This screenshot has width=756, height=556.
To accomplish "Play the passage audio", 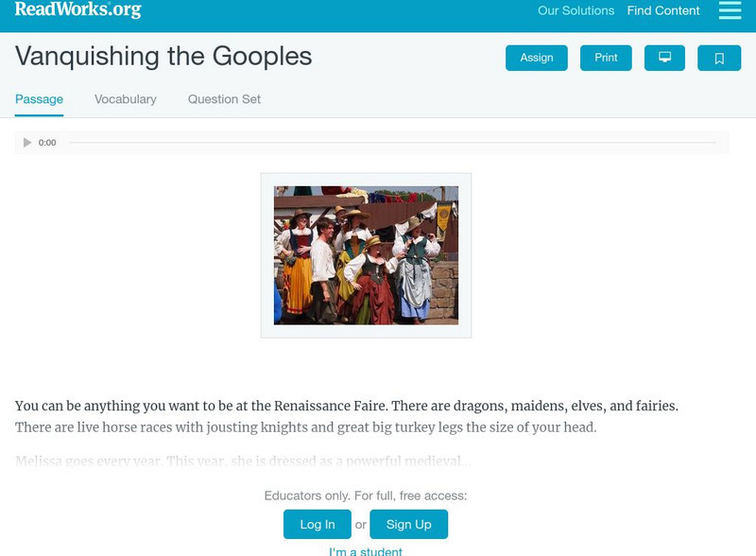I will (x=27, y=143).
